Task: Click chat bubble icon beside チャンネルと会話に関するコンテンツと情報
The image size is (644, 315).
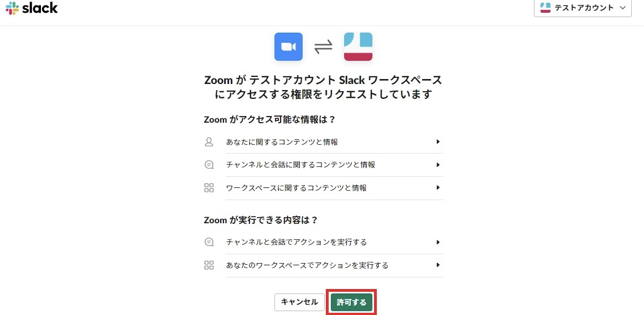Action: (x=209, y=165)
